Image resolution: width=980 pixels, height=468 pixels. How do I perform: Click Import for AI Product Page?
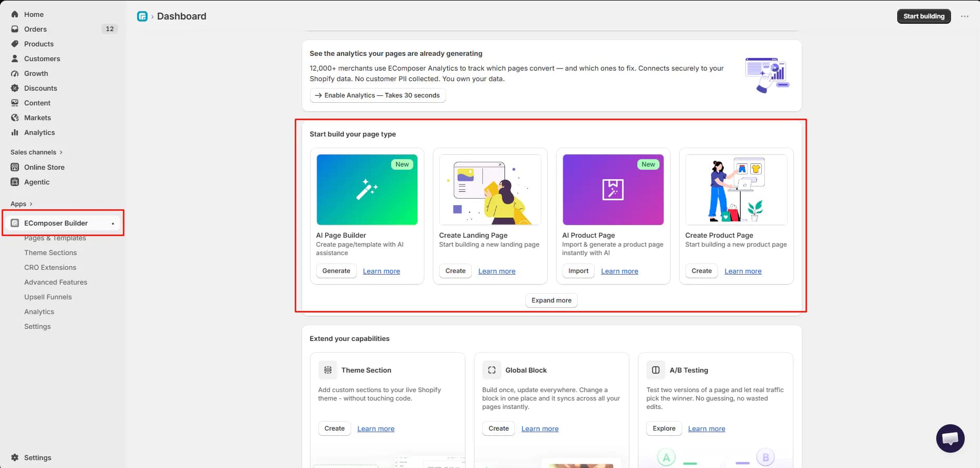pos(578,271)
